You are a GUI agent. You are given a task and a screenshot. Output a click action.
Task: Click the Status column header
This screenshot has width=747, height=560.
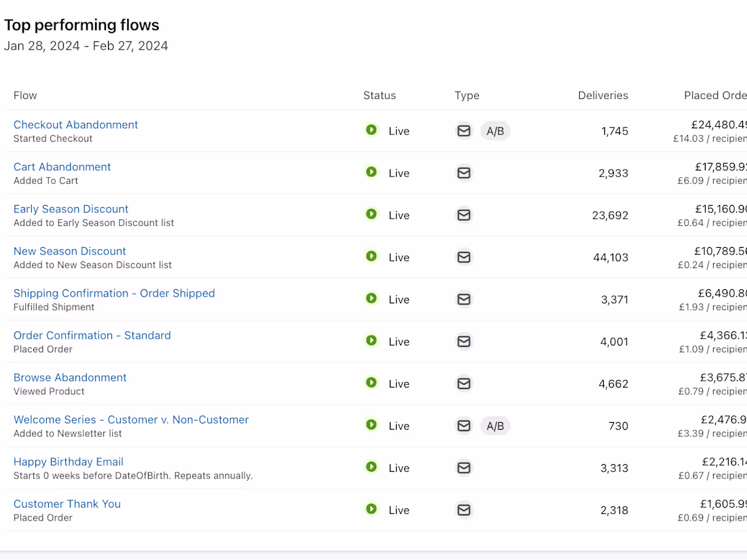pyautogui.click(x=380, y=95)
